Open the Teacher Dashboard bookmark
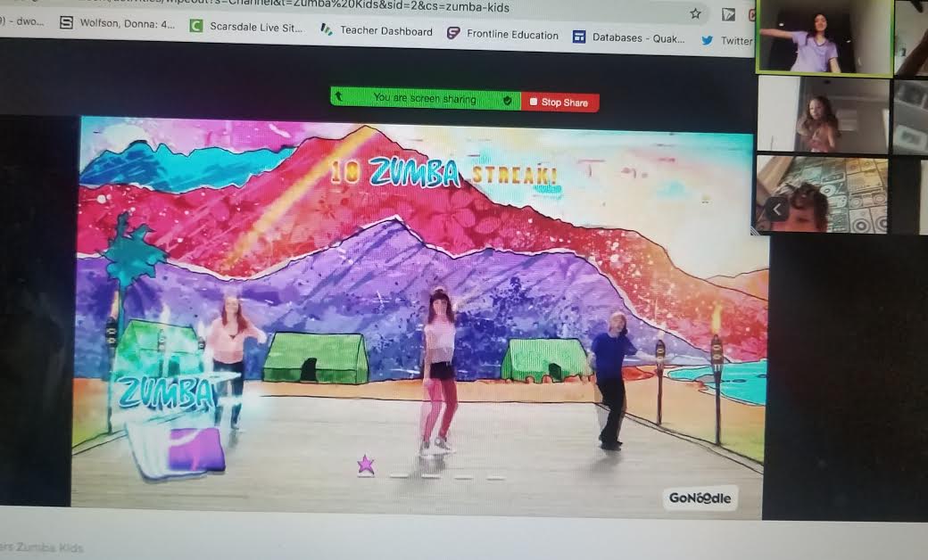This screenshot has height=560, width=928. pyautogui.click(x=377, y=30)
